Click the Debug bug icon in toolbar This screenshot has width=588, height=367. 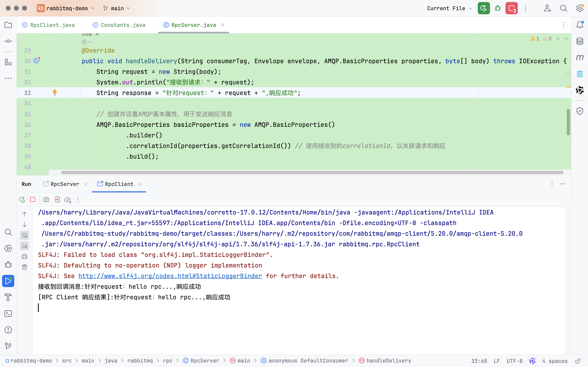[498, 8]
